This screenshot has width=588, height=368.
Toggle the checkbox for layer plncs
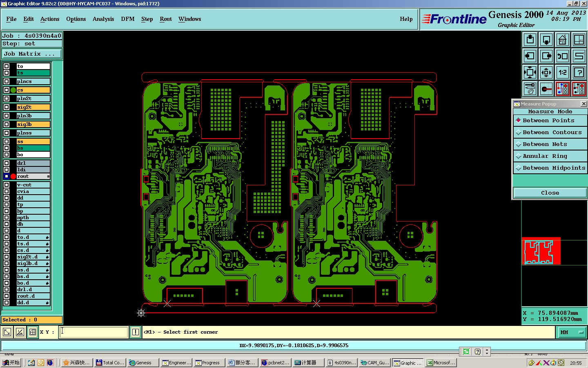(x=7, y=81)
